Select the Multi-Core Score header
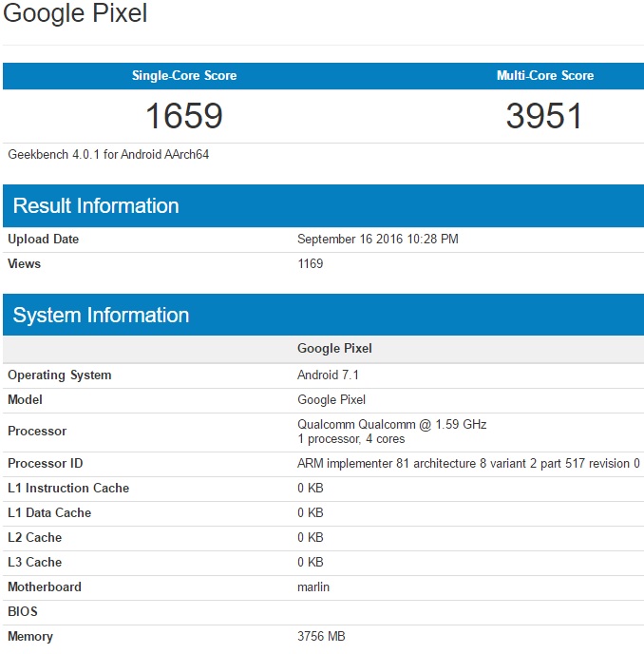The width and height of the screenshot is (644, 654). 545,75
